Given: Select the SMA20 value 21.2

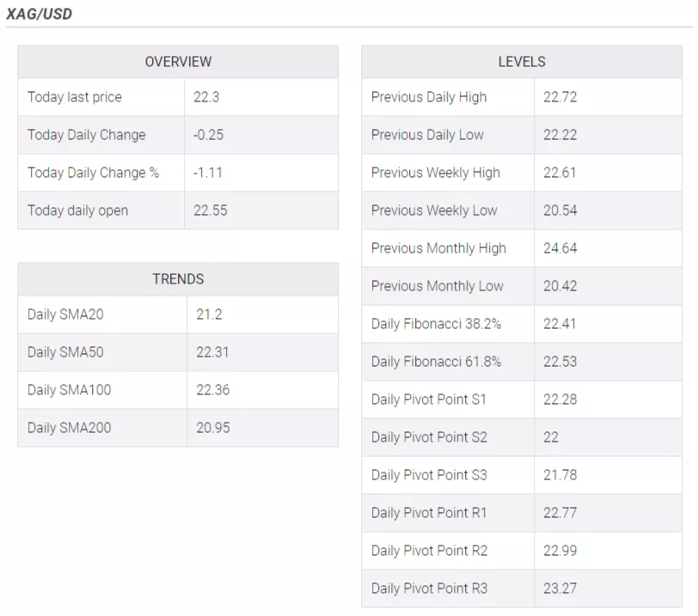Looking at the screenshot, I should coord(209,314).
